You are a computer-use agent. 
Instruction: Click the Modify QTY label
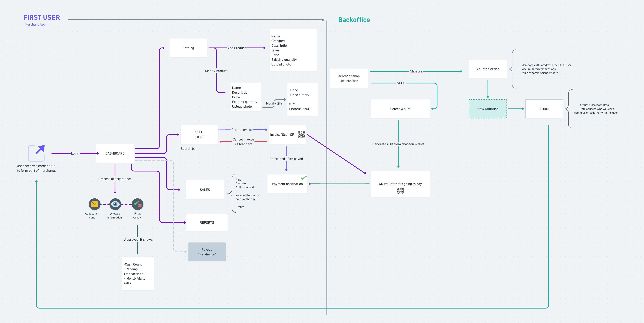point(274,103)
